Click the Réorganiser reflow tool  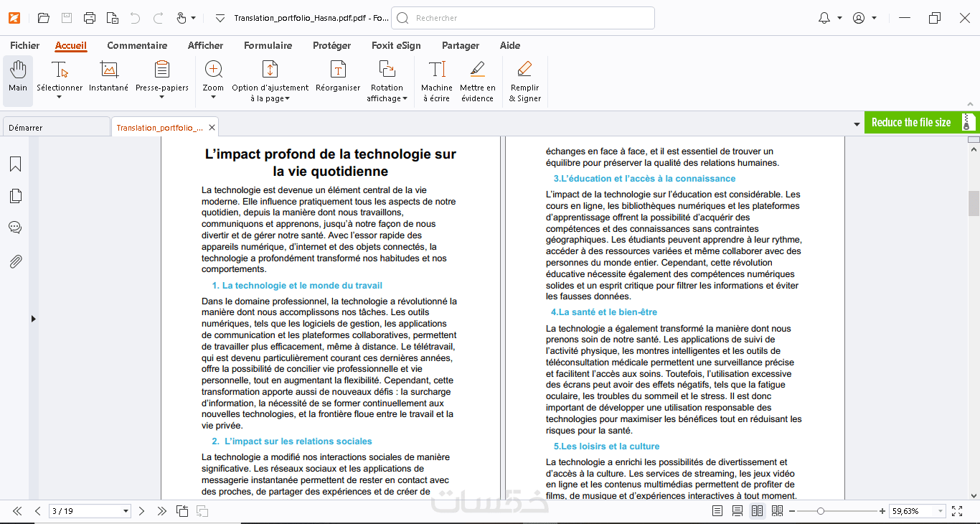pos(338,77)
